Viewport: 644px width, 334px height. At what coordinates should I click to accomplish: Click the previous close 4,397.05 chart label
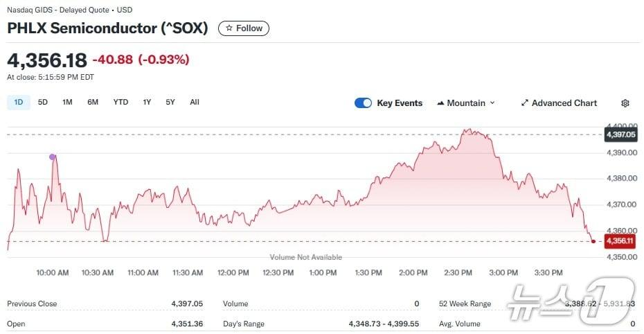(x=620, y=134)
